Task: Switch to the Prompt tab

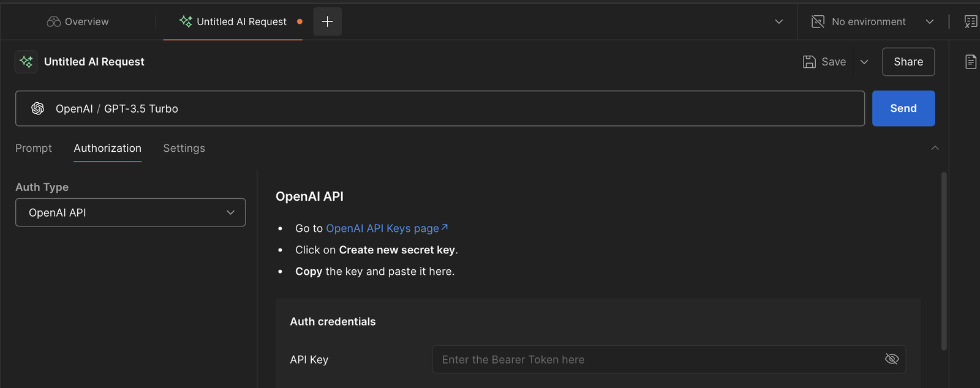Action: (x=34, y=148)
